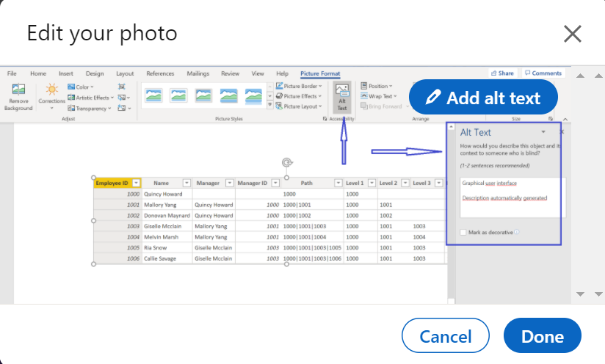Open Picture Layout dropdown
This screenshot has height=364, width=605.
click(299, 106)
